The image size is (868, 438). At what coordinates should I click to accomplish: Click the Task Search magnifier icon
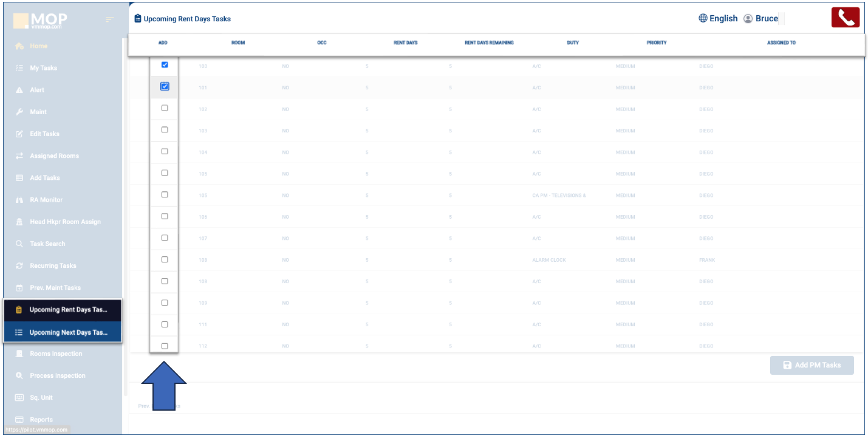(19, 244)
